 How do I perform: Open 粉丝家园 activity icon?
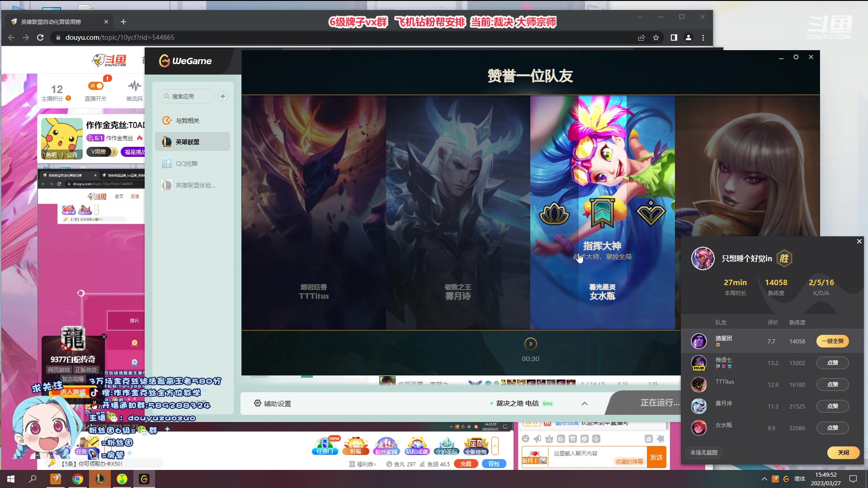click(386, 446)
